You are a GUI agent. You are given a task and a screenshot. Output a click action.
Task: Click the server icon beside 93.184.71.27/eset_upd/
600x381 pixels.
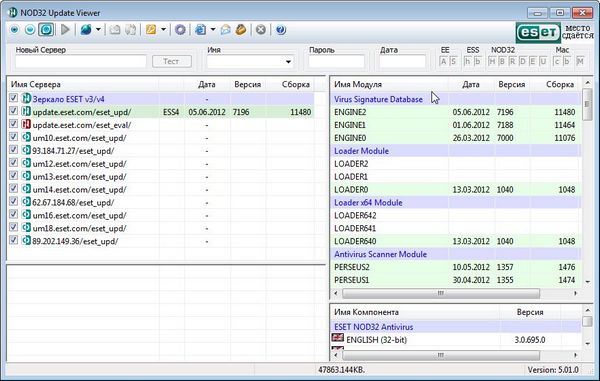pyautogui.click(x=26, y=150)
